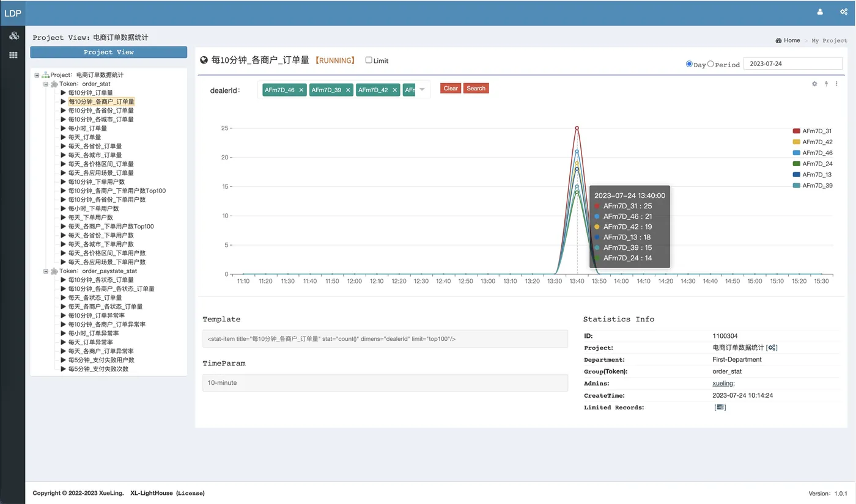Viewport: 856px width, 504px height.
Task: Toggle AFm7D_46 series in chart legend
Action: pos(812,153)
